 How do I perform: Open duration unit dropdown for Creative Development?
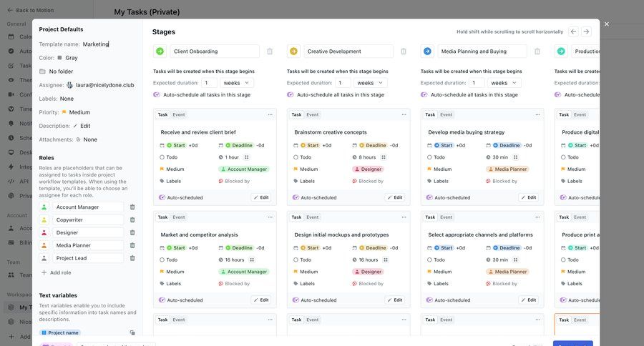point(371,83)
